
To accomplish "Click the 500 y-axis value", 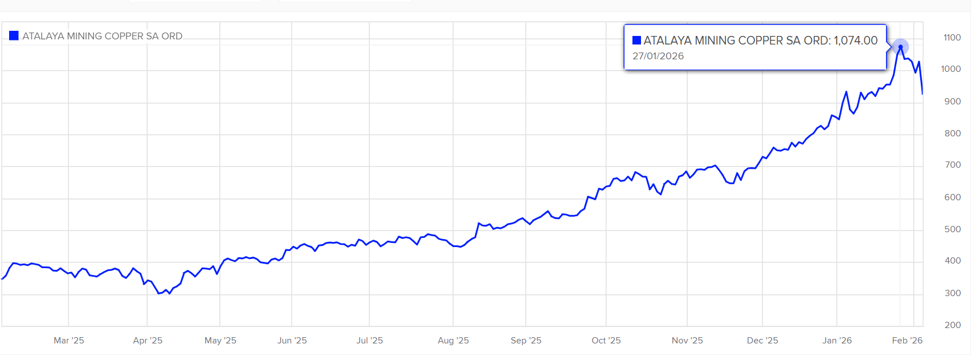I will point(953,229).
